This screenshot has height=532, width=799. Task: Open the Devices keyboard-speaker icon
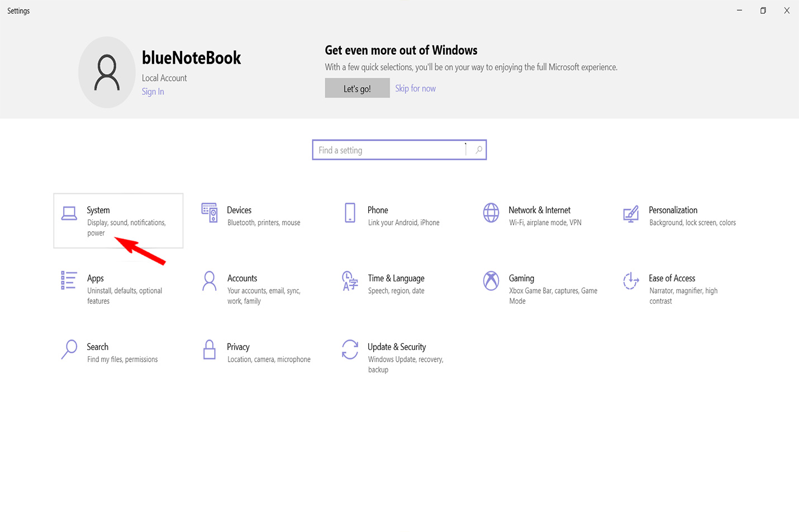[x=210, y=213]
